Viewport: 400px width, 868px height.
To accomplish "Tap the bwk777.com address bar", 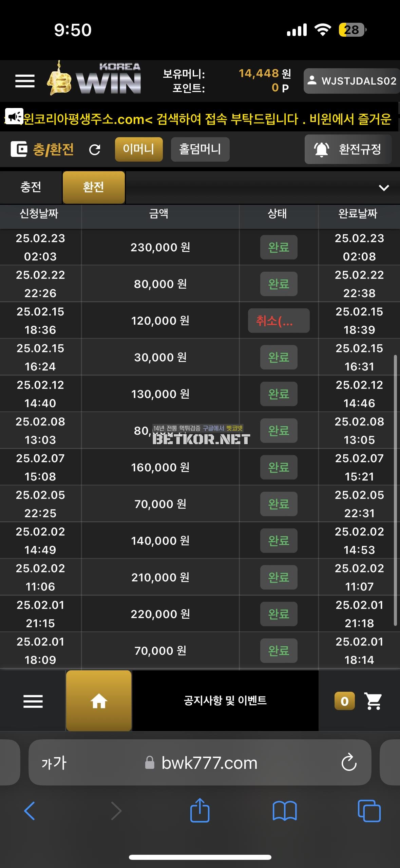I will 209,763.
